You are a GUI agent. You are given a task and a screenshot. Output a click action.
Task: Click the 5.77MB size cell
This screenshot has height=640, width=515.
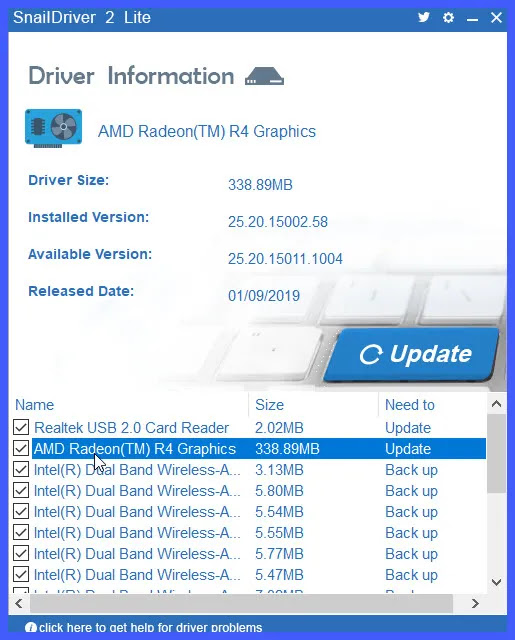(279, 554)
